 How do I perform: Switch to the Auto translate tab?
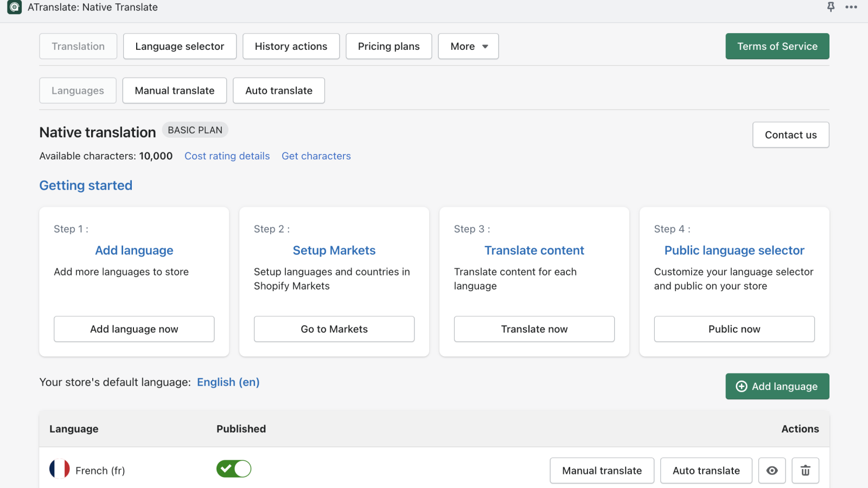pyautogui.click(x=278, y=91)
